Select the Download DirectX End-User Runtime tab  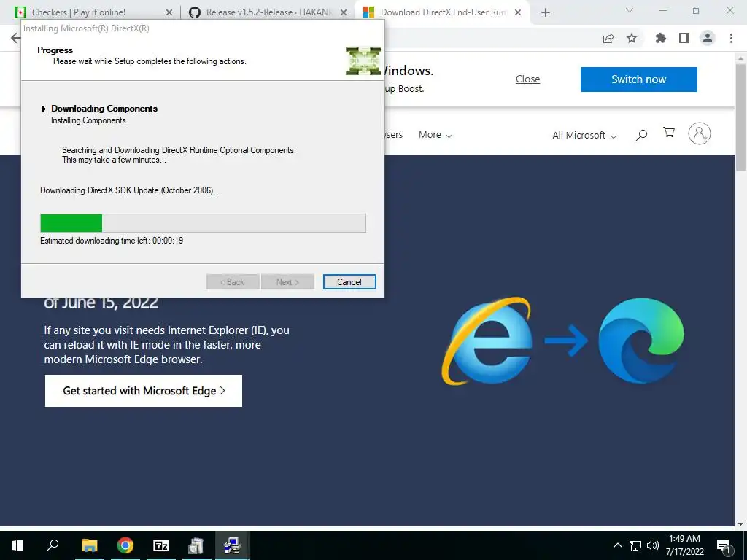[x=443, y=12]
